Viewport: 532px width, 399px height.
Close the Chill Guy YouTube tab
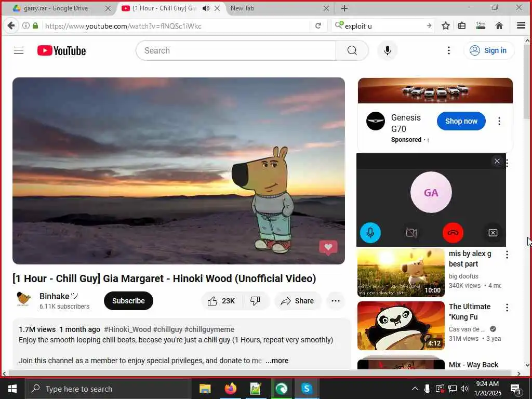tap(217, 8)
